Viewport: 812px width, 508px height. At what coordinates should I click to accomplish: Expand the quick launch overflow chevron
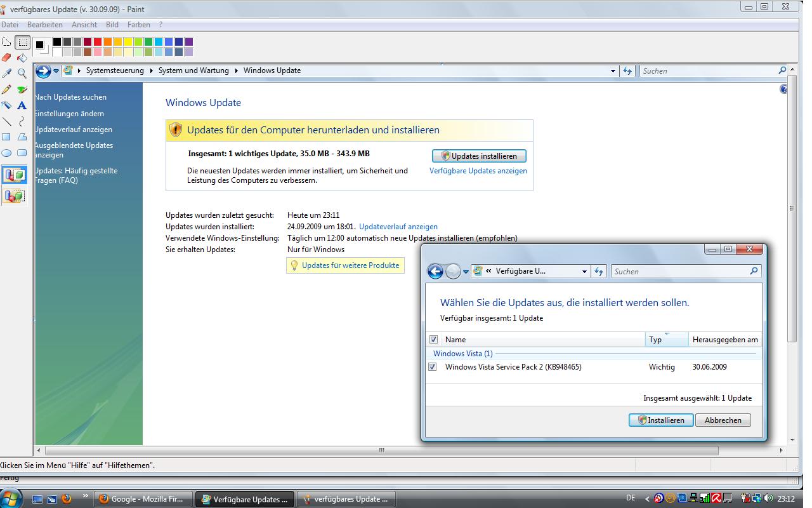point(85,496)
